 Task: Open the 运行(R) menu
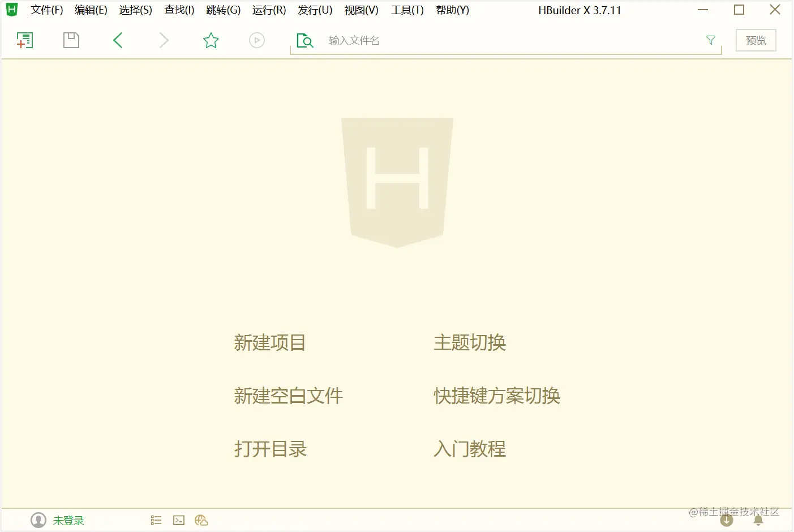click(x=269, y=10)
